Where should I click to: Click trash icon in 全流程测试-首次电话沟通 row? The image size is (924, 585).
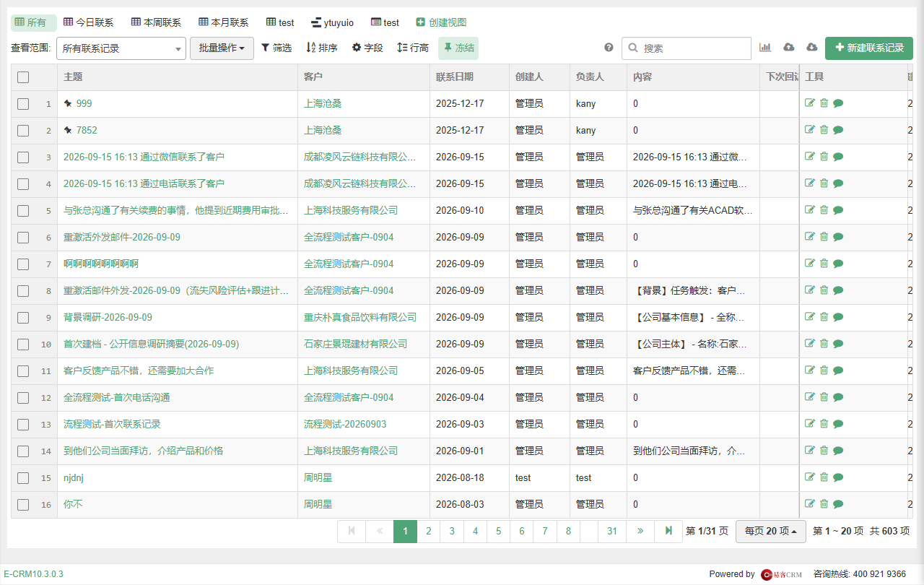(824, 397)
